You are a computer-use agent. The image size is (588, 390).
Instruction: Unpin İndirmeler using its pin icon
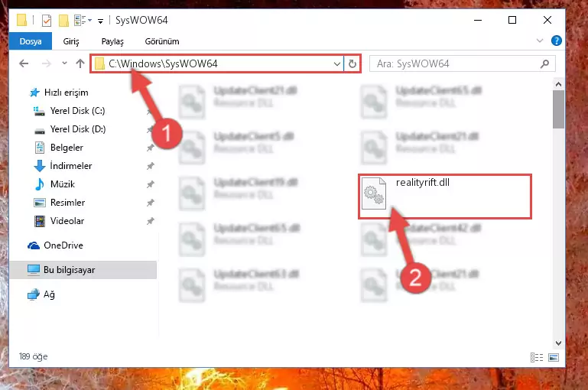pyautogui.click(x=151, y=166)
